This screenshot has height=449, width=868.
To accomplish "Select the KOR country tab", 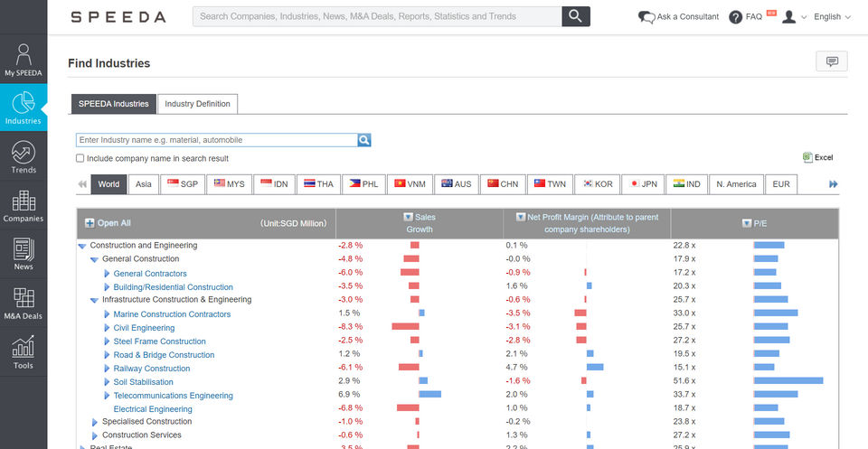I will tap(598, 184).
